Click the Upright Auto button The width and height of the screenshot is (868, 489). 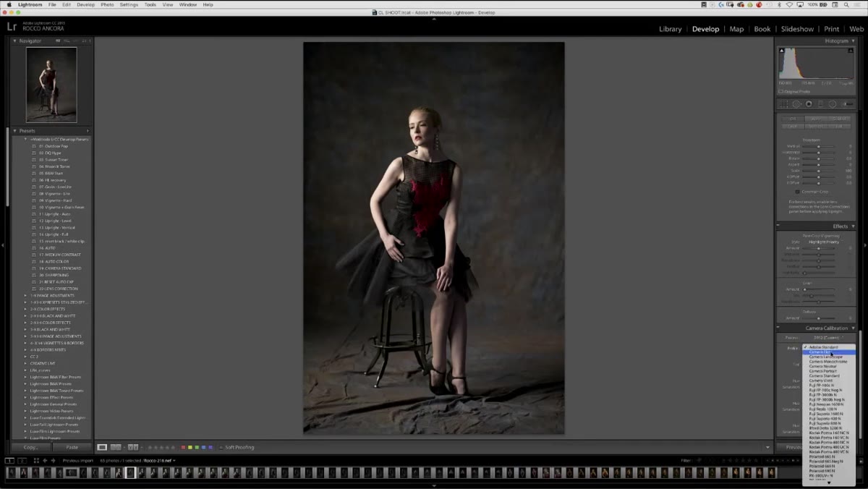tap(816, 119)
